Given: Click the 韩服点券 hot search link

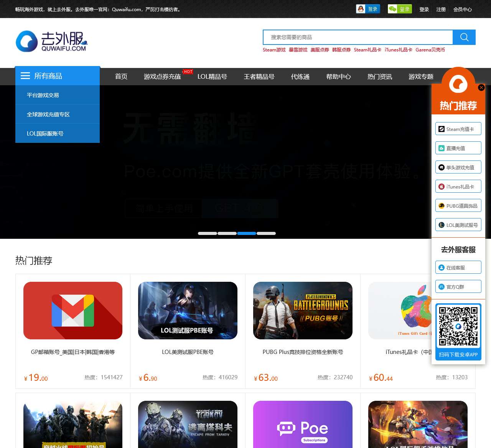Looking at the screenshot, I should (x=341, y=50).
